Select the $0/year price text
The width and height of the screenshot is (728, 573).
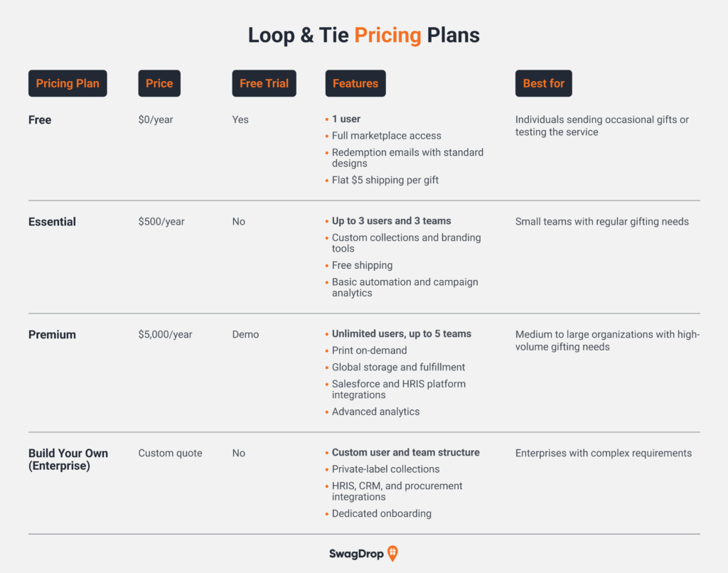click(x=156, y=119)
